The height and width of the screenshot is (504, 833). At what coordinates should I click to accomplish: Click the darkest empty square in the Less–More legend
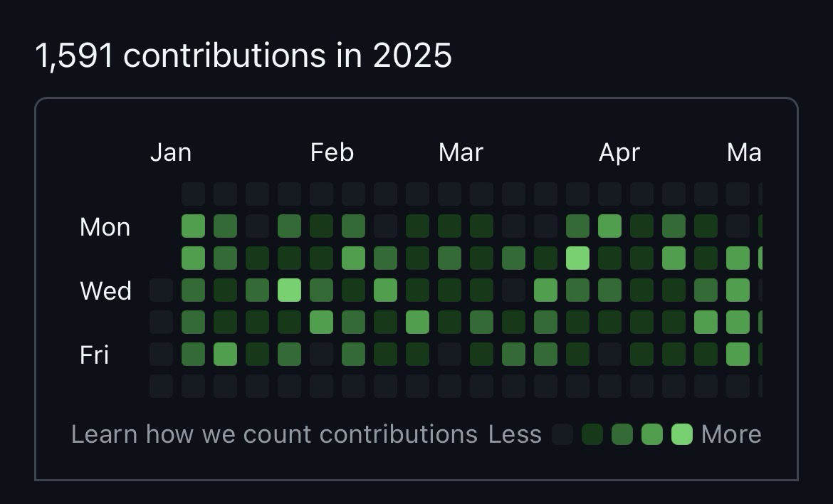[x=562, y=434]
